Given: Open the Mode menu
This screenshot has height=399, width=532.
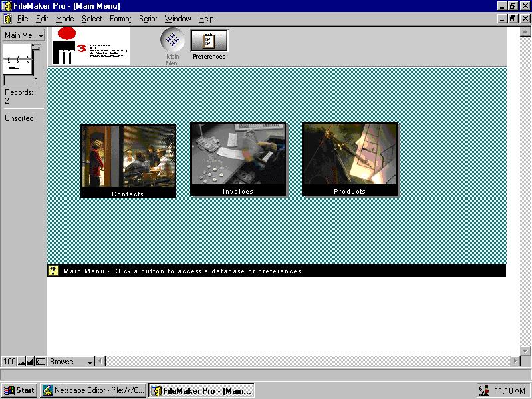Looking at the screenshot, I should [65, 19].
